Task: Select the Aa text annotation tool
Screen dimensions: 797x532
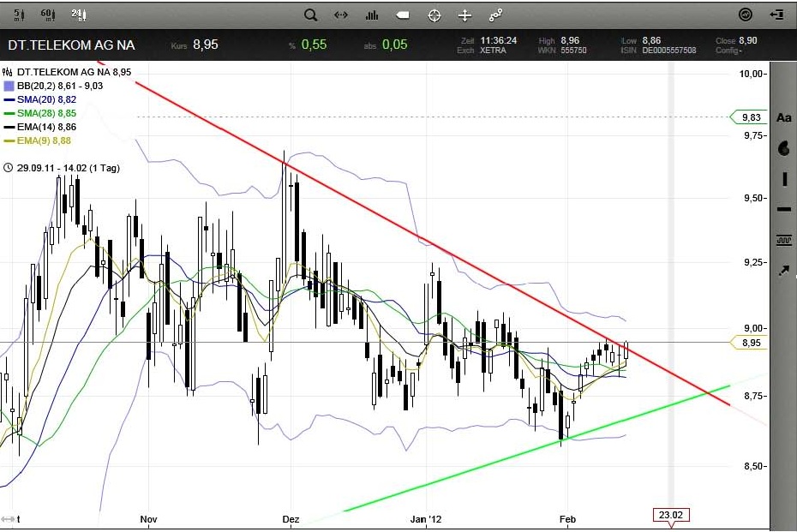Action: (784, 118)
